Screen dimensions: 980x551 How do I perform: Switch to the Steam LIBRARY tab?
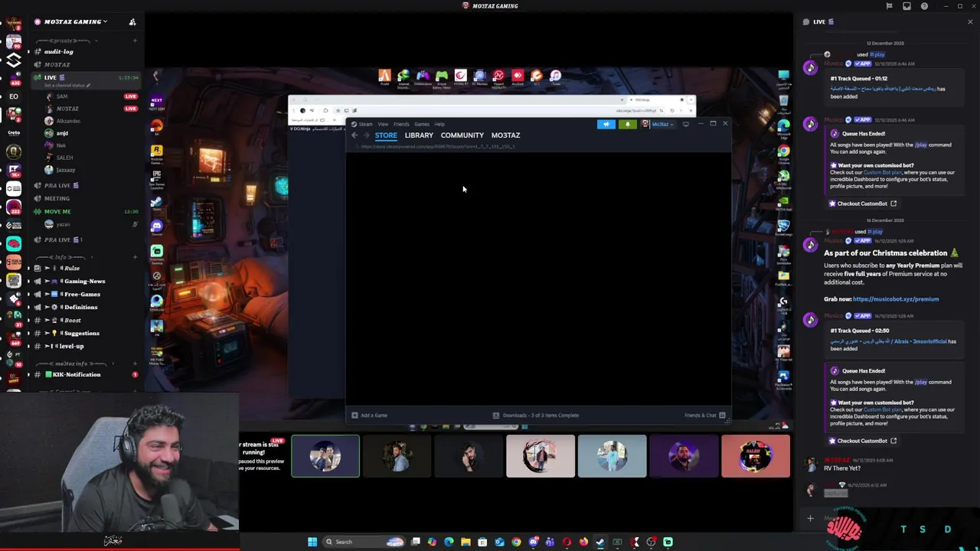click(x=419, y=135)
